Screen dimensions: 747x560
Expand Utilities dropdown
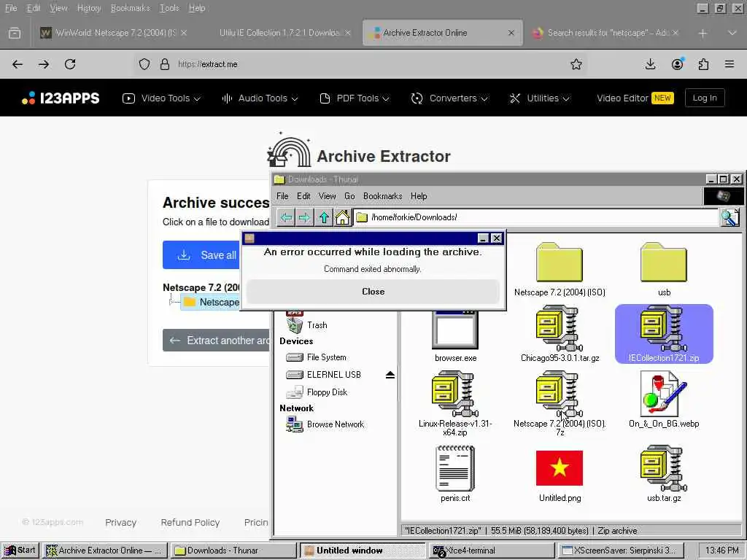(x=539, y=98)
